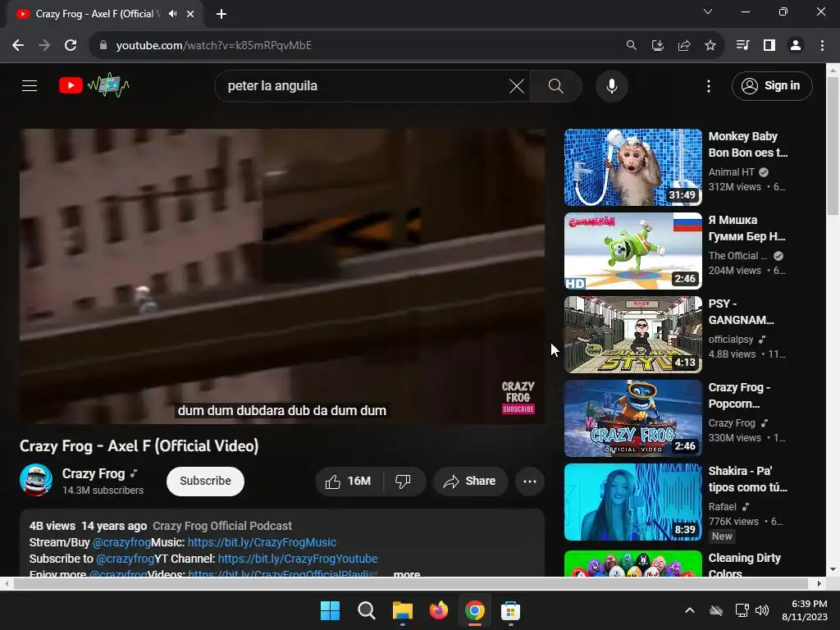
Task: Subscribe to the Crazy Frog channel
Action: tap(205, 481)
